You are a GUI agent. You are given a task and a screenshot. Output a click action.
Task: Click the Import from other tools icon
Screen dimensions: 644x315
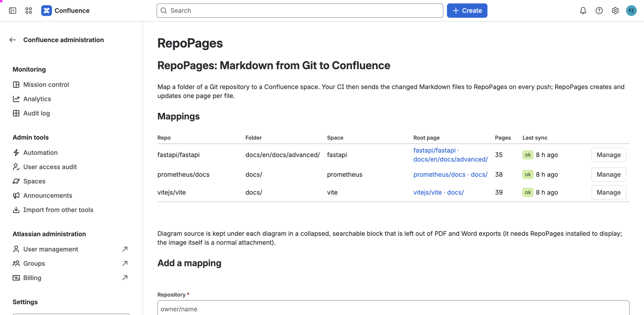pyautogui.click(x=16, y=210)
